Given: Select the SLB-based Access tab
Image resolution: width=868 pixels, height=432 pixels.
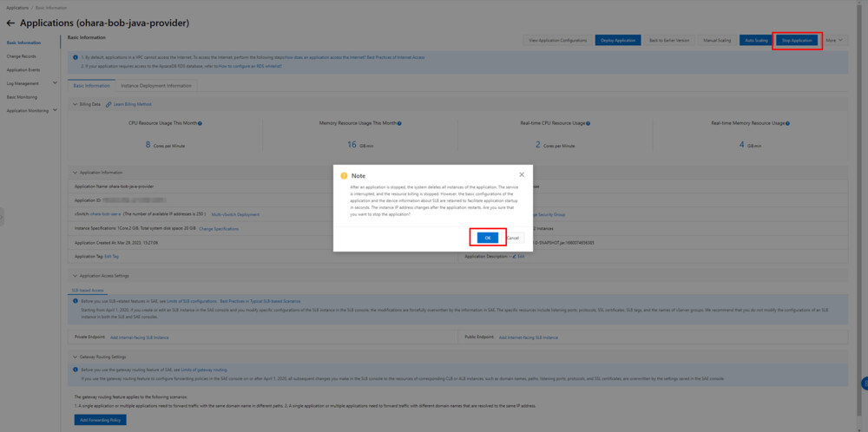Looking at the screenshot, I should [88, 290].
